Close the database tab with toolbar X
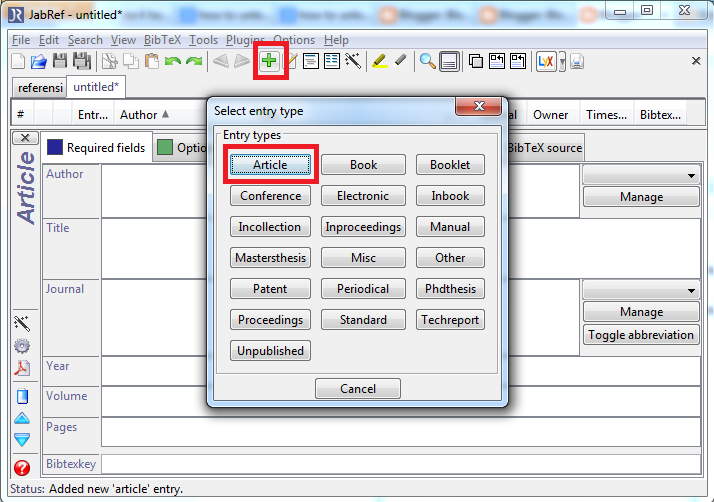The height and width of the screenshot is (502, 714). [x=696, y=61]
